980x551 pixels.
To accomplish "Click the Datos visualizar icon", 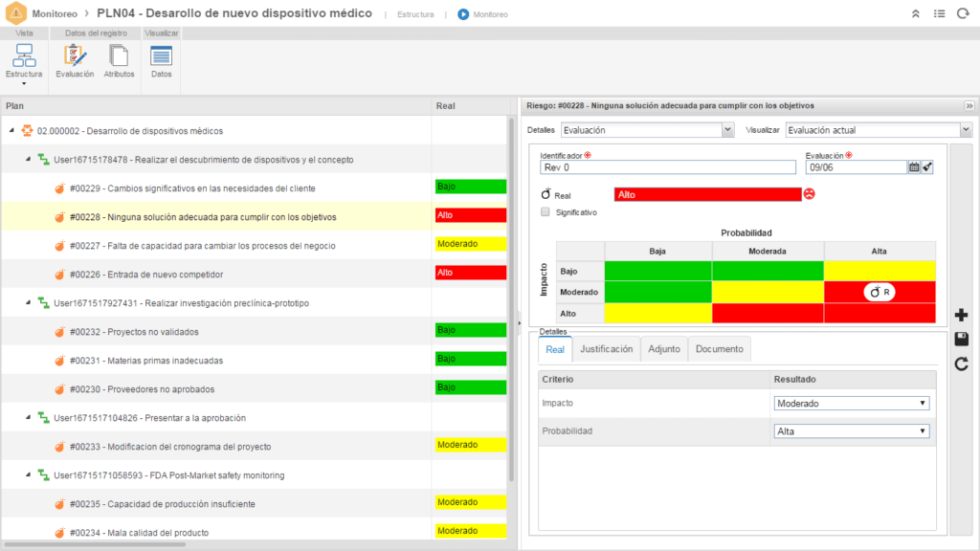I will click(x=161, y=60).
